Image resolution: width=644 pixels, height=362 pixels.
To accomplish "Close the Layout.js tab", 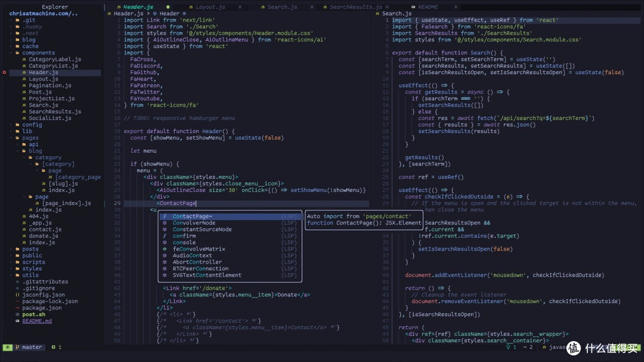I will pos(240,7).
